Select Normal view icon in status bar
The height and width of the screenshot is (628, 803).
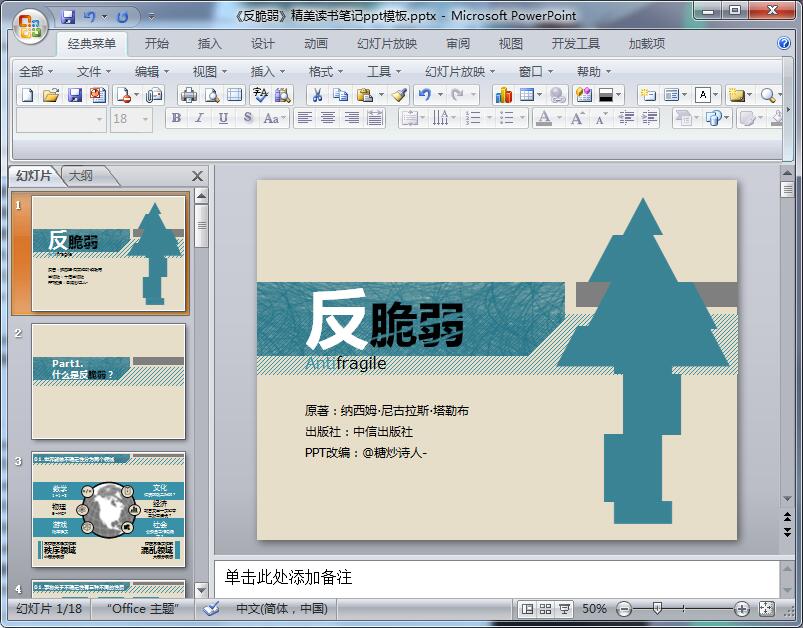(527, 609)
